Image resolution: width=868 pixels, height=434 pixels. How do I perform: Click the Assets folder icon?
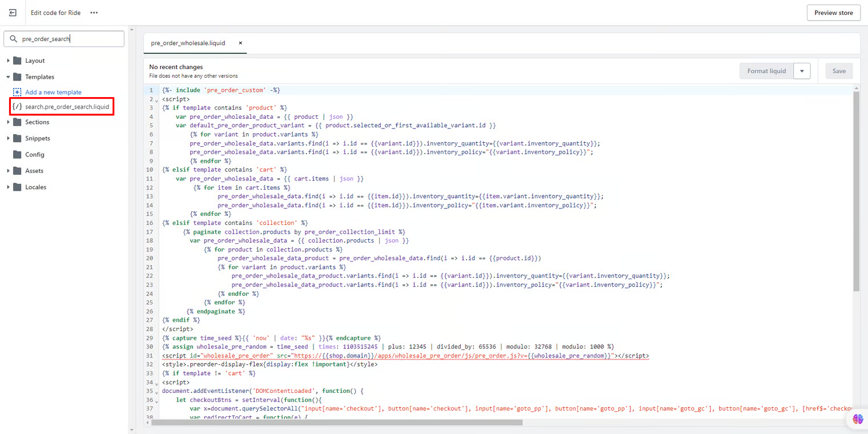point(17,171)
